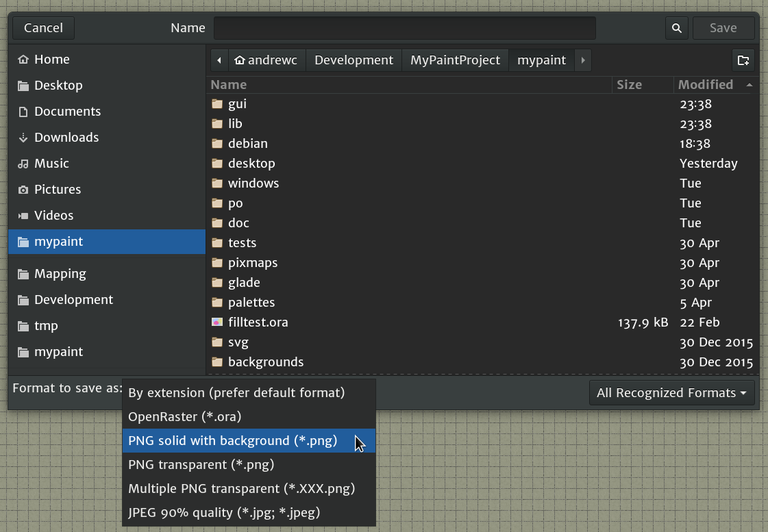The width and height of the screenshot is (768, 532).
Task: Open the Mapping bookmark
Action: 107,274
